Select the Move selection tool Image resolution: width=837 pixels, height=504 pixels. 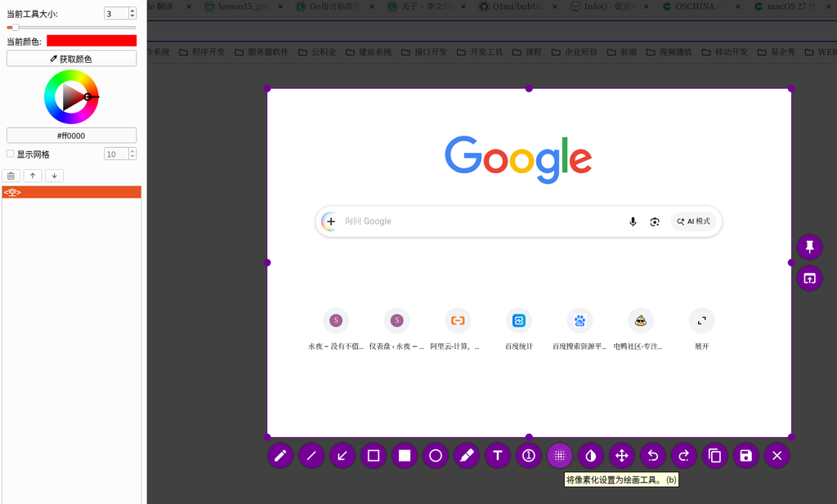point(622,456)
